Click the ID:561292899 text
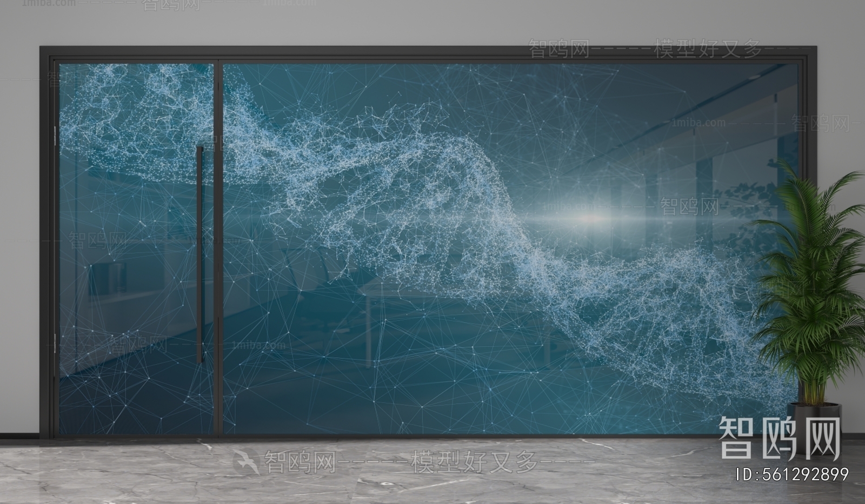The height and width of the screenshot is (504, 865). point(793,475)
